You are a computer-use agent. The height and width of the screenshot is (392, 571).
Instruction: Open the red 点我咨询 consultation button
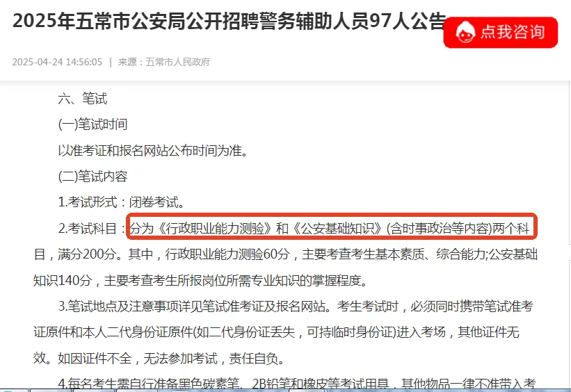pyautogui.click(x=500, y=33)
